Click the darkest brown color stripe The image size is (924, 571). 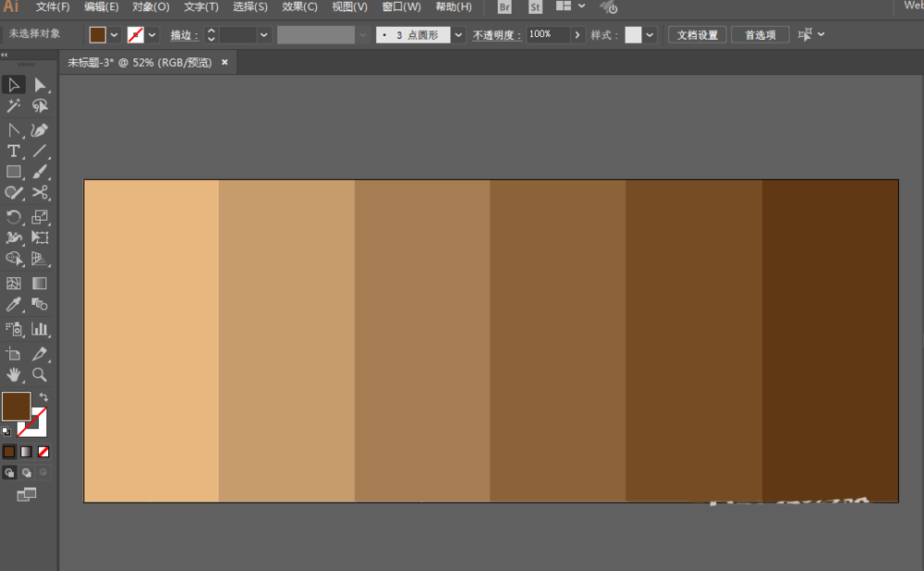click(830, 340)
